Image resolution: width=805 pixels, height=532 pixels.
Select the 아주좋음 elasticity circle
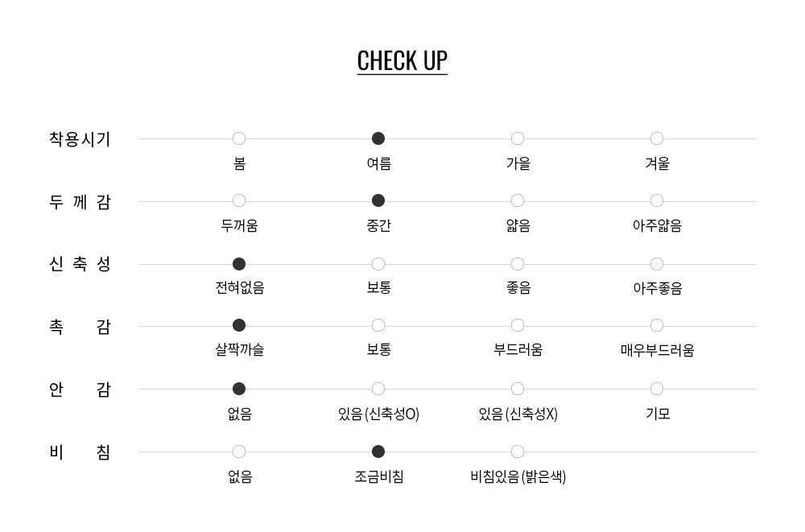point(657,264)
